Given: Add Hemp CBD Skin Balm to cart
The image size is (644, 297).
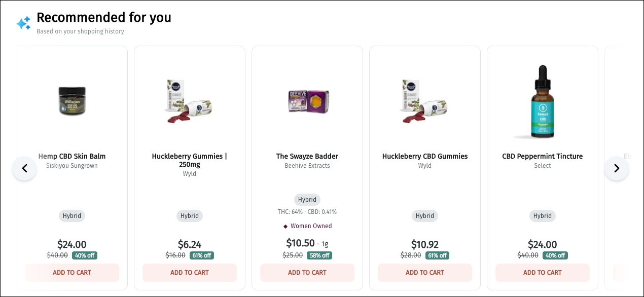Looking at the screenshot, I should point(72,273).
